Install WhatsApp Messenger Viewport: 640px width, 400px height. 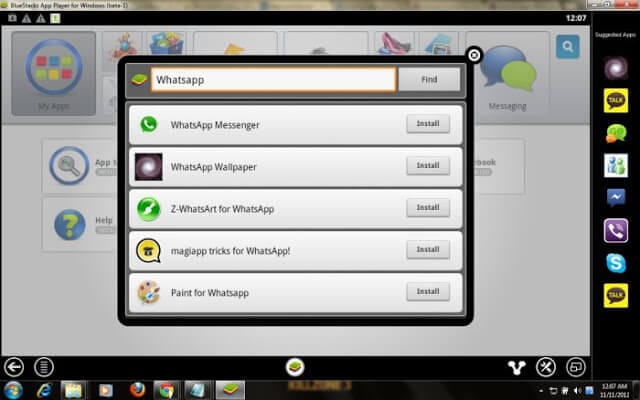[428, 124]
